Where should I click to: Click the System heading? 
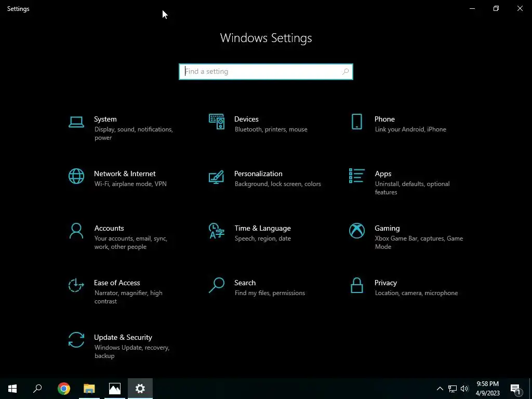point(105,119)
